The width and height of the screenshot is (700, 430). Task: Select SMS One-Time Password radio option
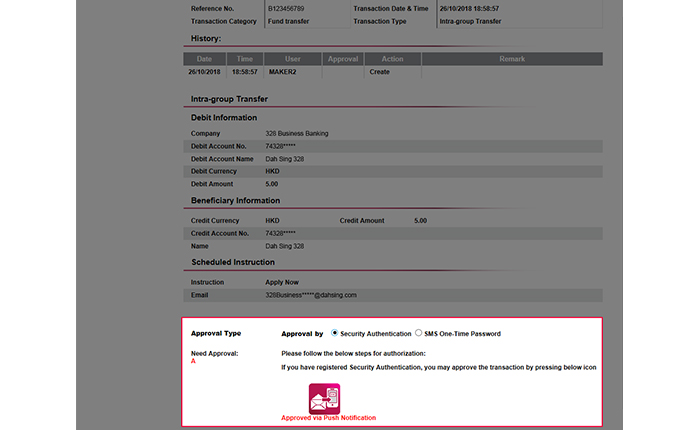coord(418,333)
